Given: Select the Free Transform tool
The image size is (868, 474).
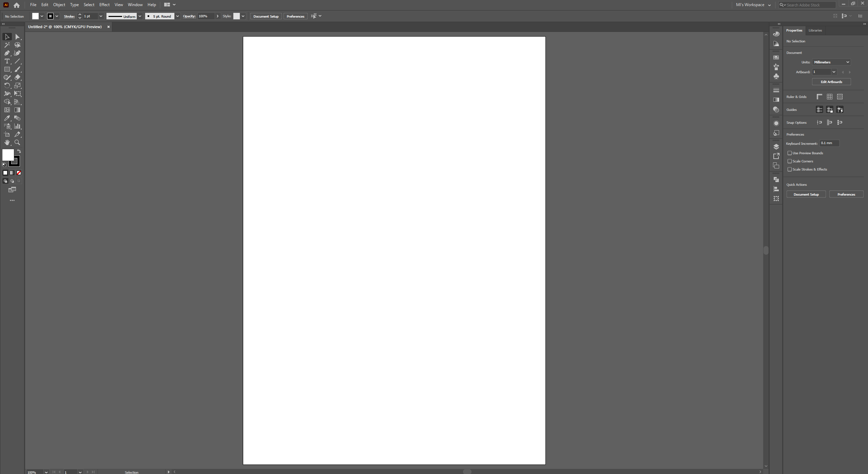Looking at the screenshot, I should [x=18, y=94].
